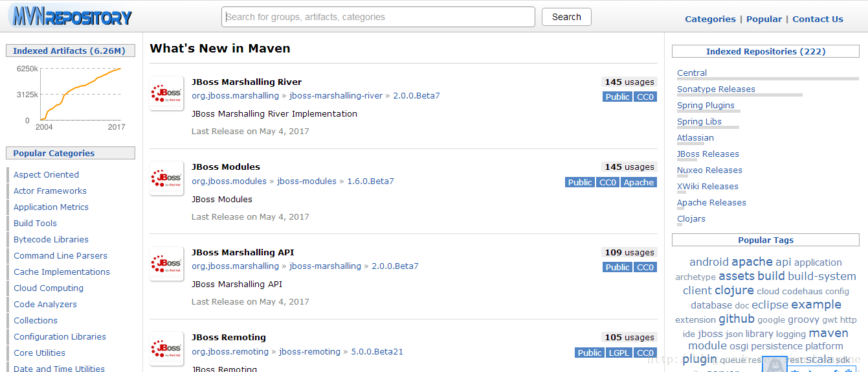
Task: Open the Cache Implementations category
Action: point(61,272)
